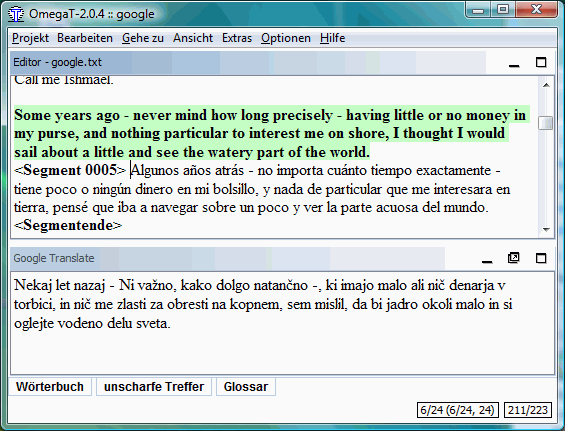Place cursor in Spanish translation 'Algunos años atrás'
This screenshot has height=431, width=565.
[187, 170]
